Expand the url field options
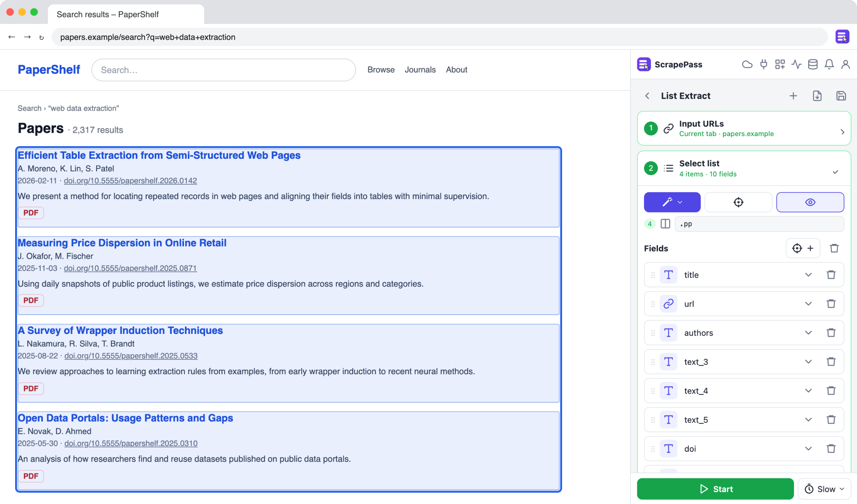The width and height of the screenshot is (857, 504). pyautogui.click(x=808, y=304)
